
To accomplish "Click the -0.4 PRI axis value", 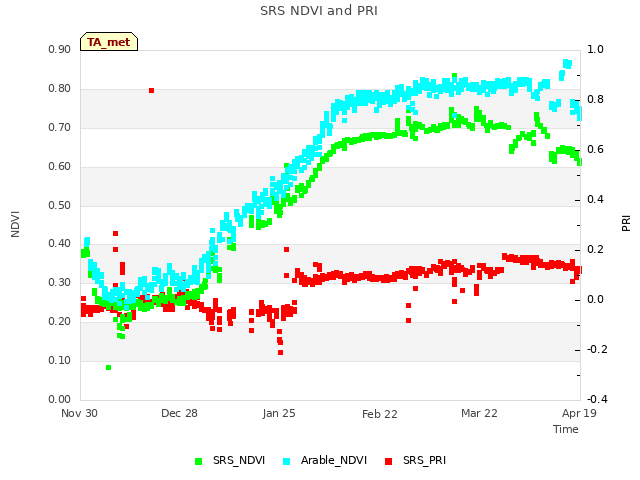I will pyautogui.click(x=597, y=400).
